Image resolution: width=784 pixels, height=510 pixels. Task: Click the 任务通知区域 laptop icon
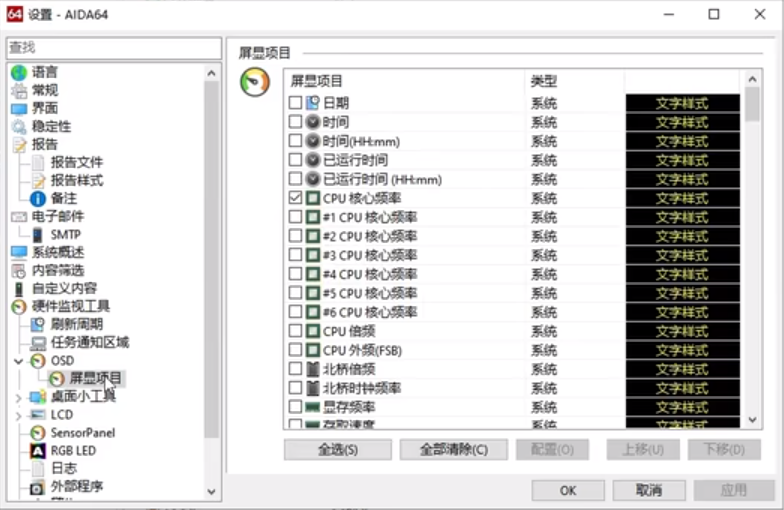[38, 342]
